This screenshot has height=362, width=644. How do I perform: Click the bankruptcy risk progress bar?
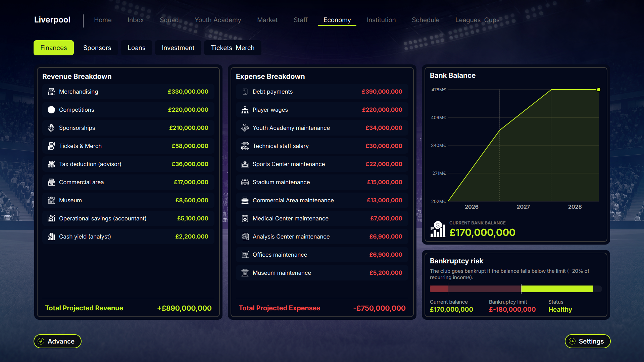click(x=516, y=289)
